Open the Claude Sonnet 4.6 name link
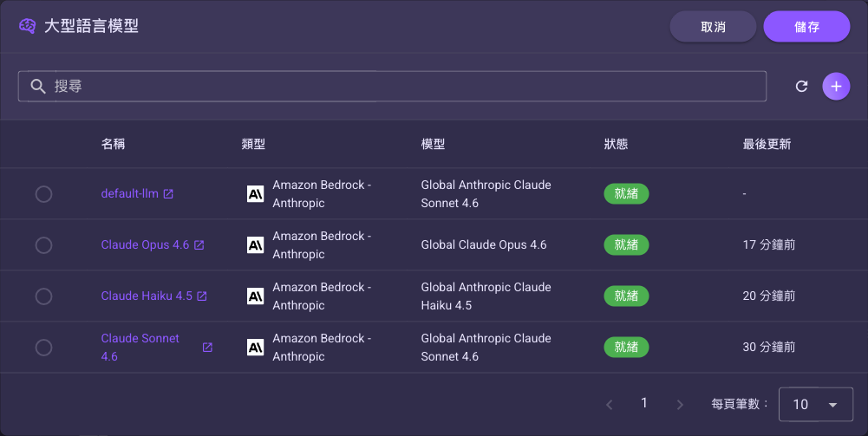Viewport: 868px width, 436px height. (140, 348)
